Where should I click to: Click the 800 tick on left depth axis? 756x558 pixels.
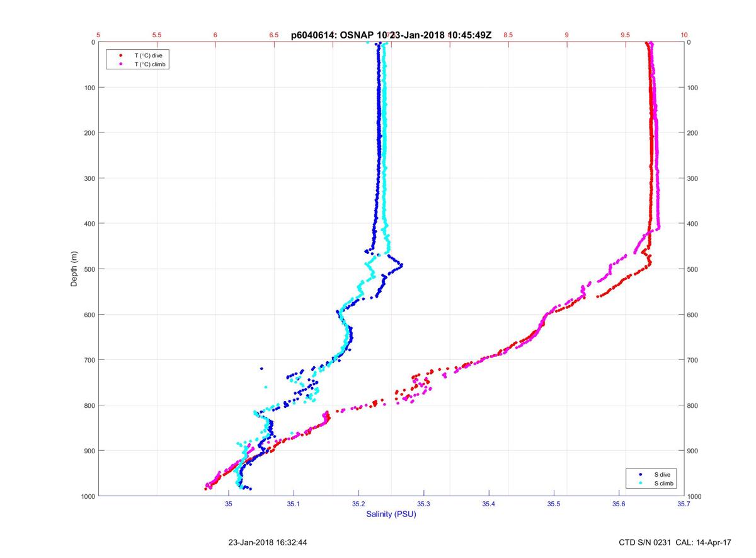pyautogui.click(x=89, y=405)
